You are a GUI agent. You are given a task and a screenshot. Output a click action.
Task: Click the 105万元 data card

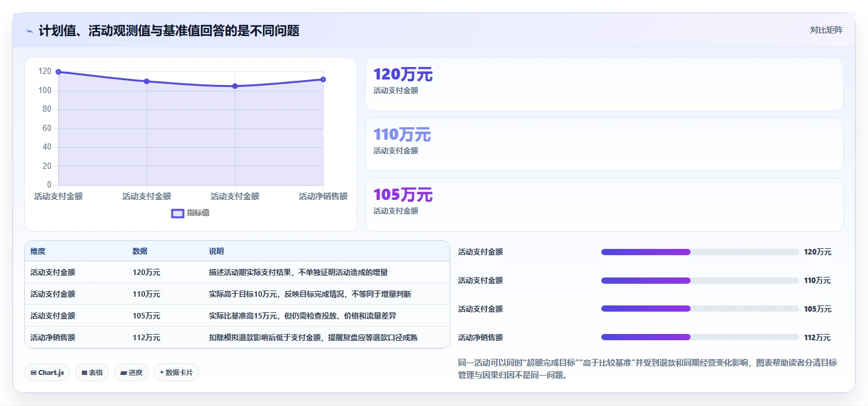point(604,205)
